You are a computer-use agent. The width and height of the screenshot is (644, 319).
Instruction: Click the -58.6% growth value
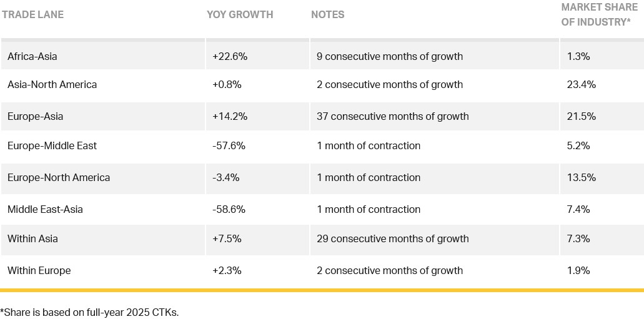[229, 209]
